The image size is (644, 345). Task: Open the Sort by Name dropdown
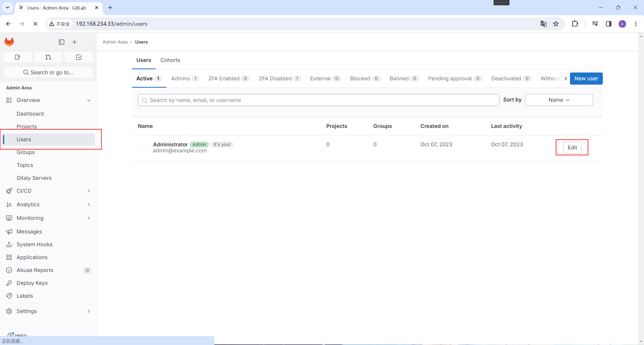tap(559, 100)
